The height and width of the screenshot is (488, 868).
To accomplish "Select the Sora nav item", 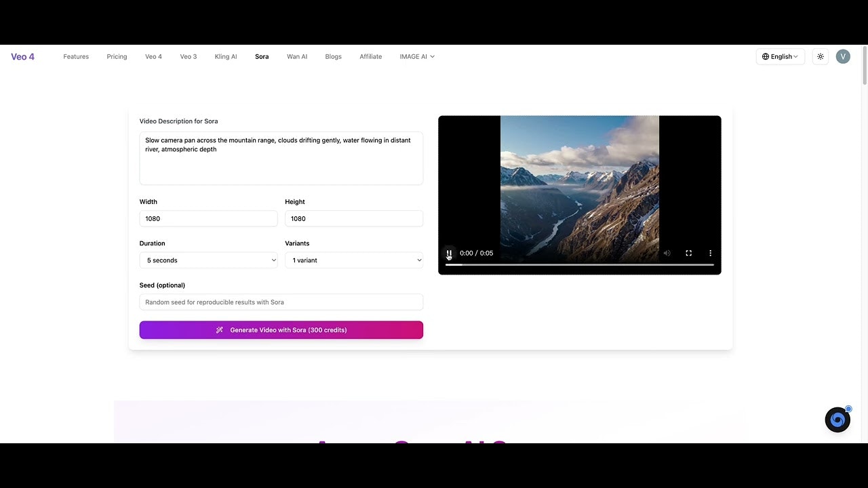I will coord(262,57).
